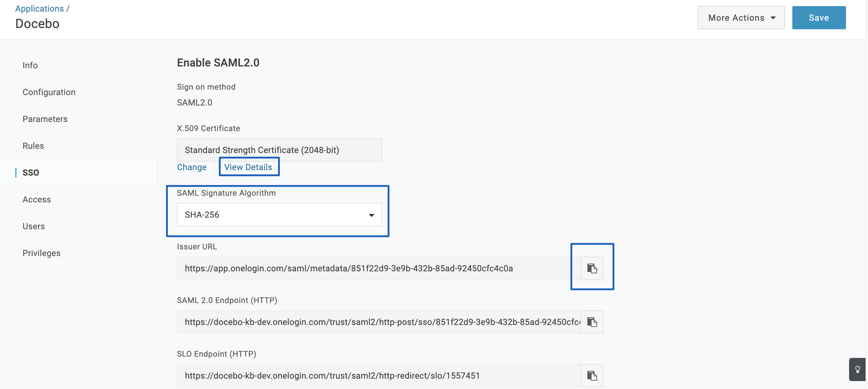Click the X.509 Certificate label
The height and width of the screenshot is (389, 868).
pyautogui.click(x=208, y=129)
